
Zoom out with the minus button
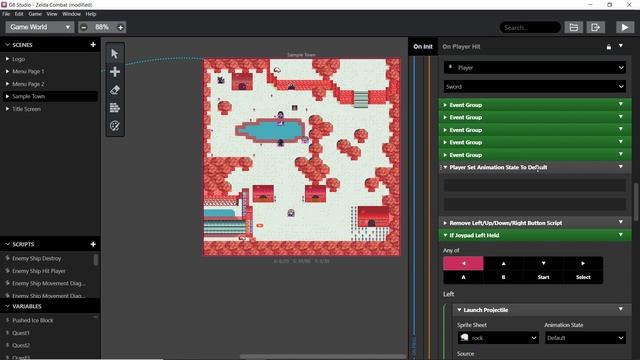tap(84, 27)
